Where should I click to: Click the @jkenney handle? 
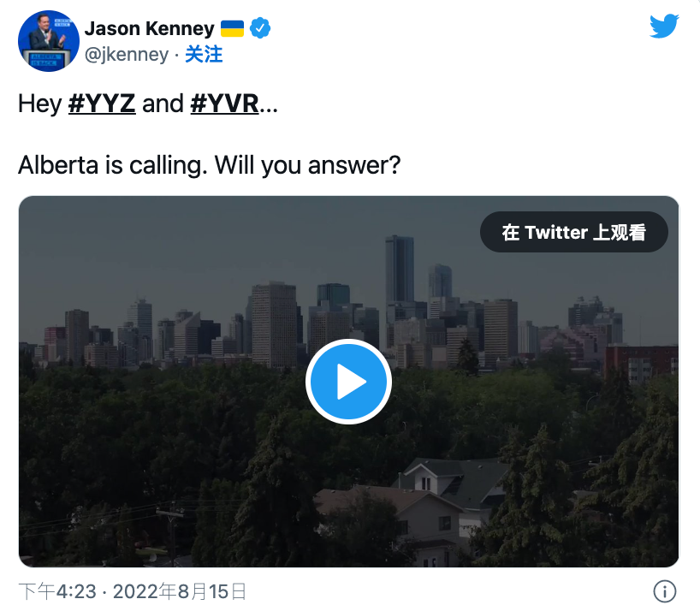pyautogui.click(x=127, y=55)
